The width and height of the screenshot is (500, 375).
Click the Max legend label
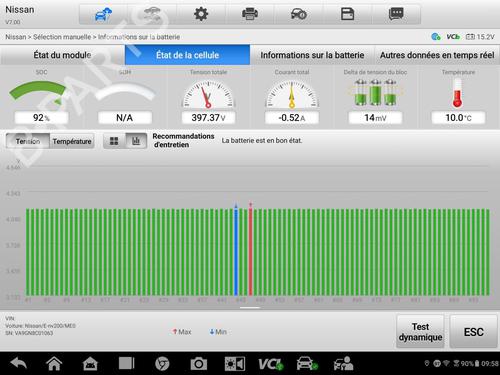182,332
